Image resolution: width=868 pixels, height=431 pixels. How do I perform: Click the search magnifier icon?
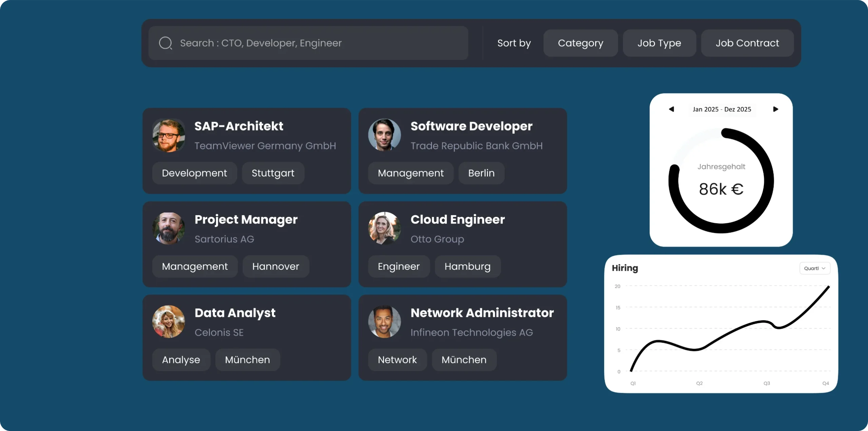[165, 43]
